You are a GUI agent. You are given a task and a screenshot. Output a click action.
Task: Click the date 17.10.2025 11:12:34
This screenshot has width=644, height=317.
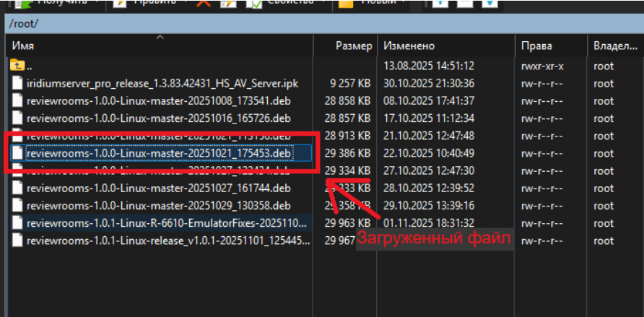coord(429,118)
